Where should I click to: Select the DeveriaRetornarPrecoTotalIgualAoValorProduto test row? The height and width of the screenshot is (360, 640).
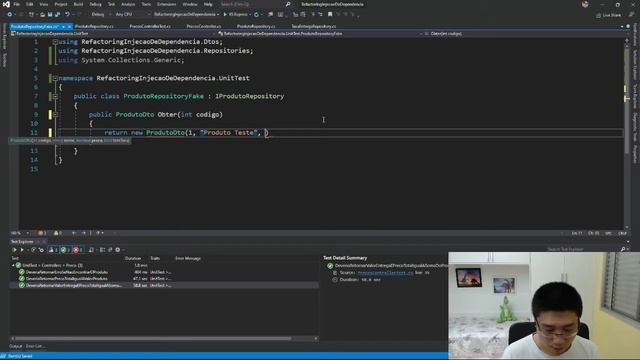point(163,278)
